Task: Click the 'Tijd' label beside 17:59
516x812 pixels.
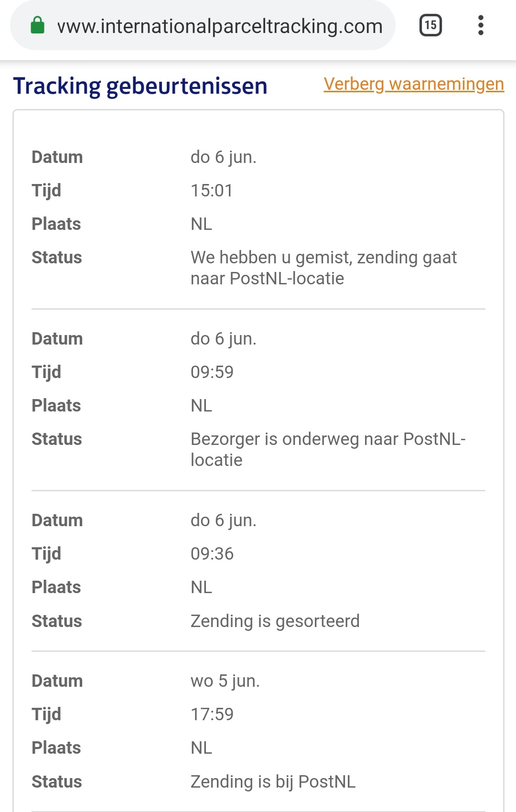Action: [x=46, y=715]
